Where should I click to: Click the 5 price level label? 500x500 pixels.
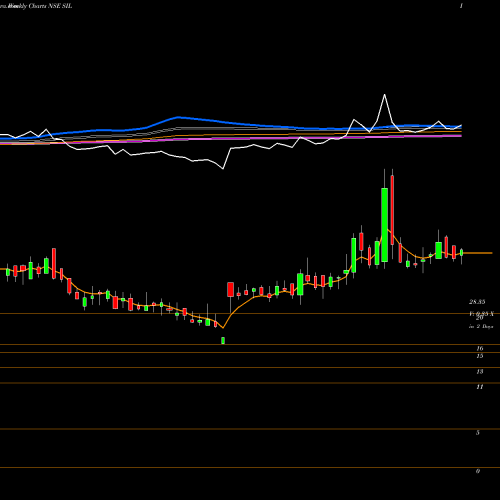pyautogui.click(x=478, y=433)
